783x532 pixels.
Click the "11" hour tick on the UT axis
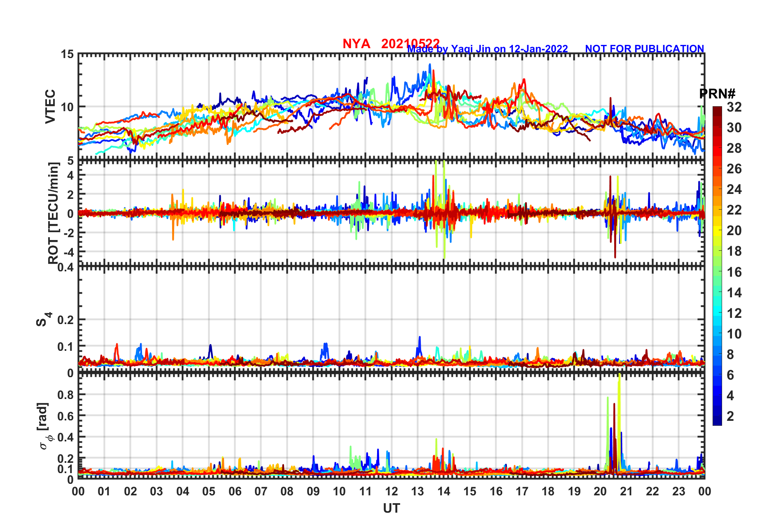(x=366, y=491)
